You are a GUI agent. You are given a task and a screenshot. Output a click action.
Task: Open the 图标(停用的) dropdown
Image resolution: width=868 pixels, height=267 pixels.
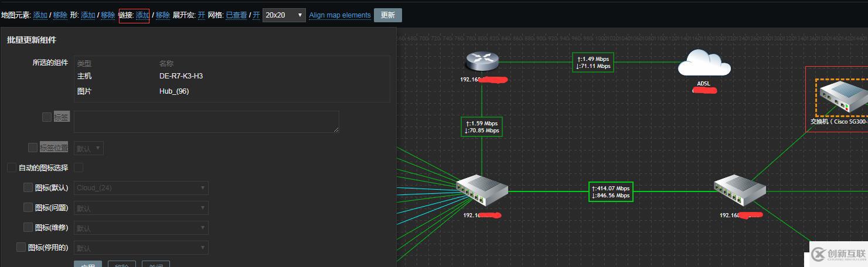[141, 248]
